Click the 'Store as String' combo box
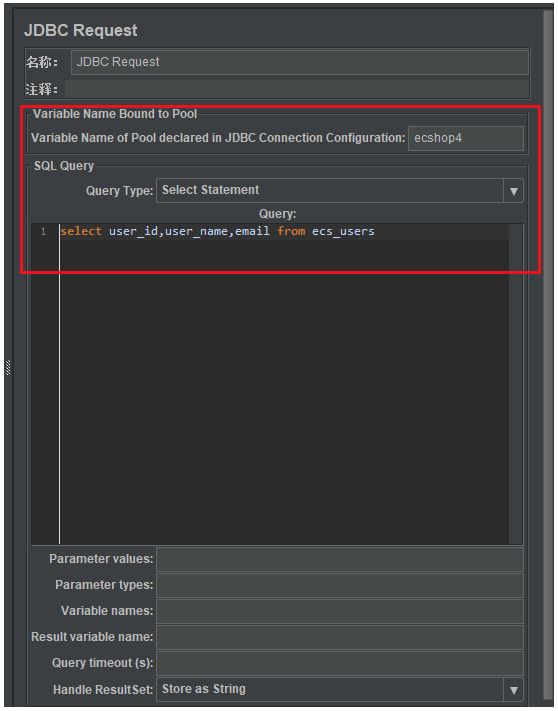Image resolution: width=558 pixels, height=711 pixels. click(340, 690)
